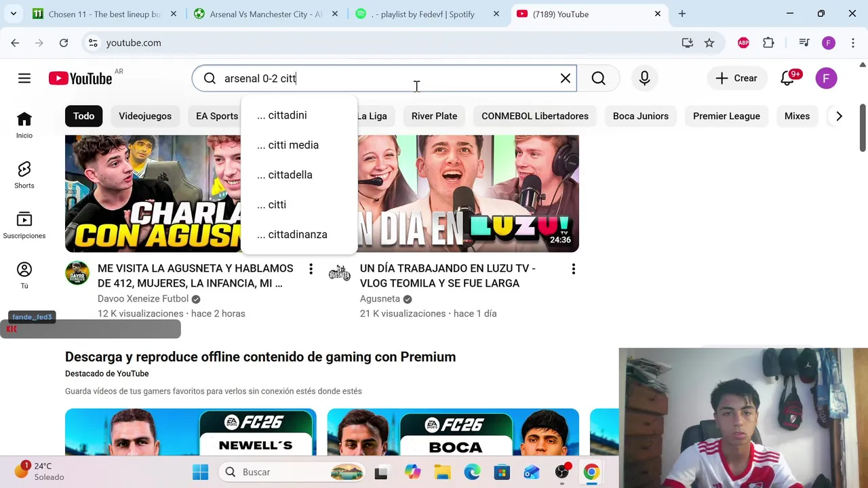View site information icon in address bar
The width and height of the screenshot is (868, 488).
pos(93,43)
